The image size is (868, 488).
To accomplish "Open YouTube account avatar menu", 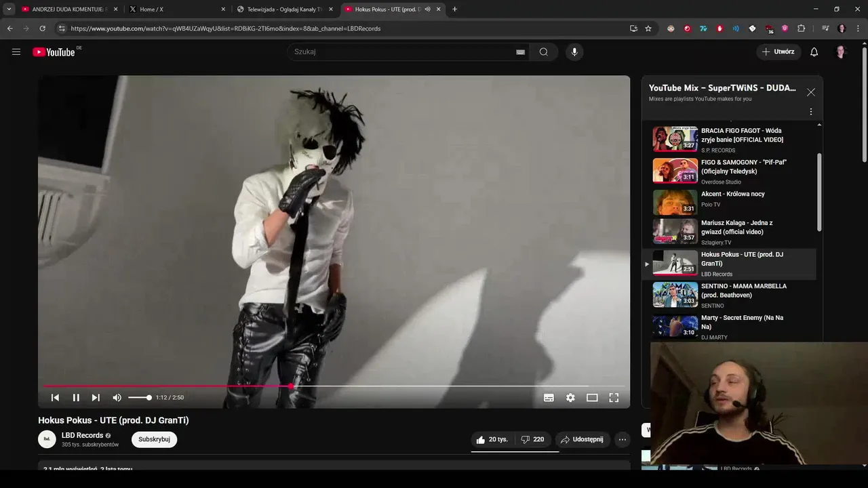I will pos(841,52).
